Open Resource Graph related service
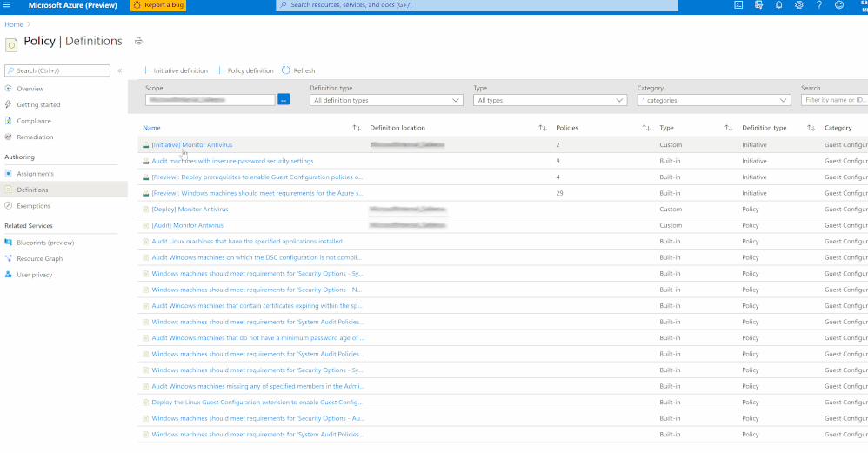The height and width of the screenshot is (453, 868). [x=39, y=258]
